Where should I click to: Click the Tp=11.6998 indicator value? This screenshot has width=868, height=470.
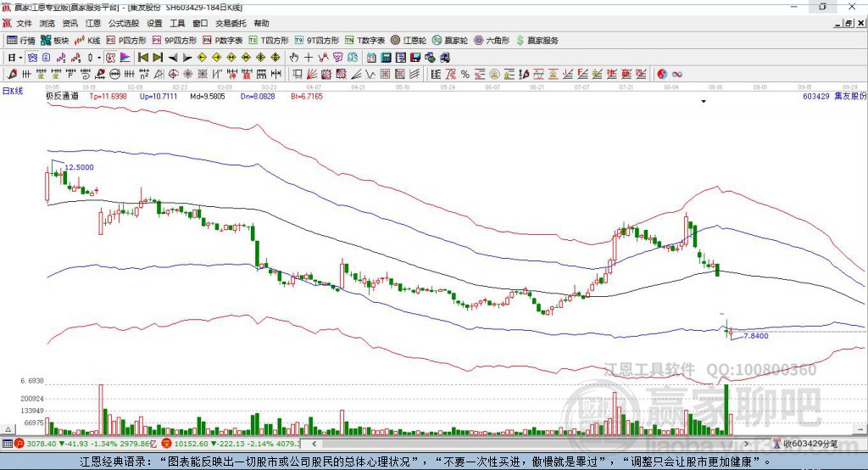[108, 97]
